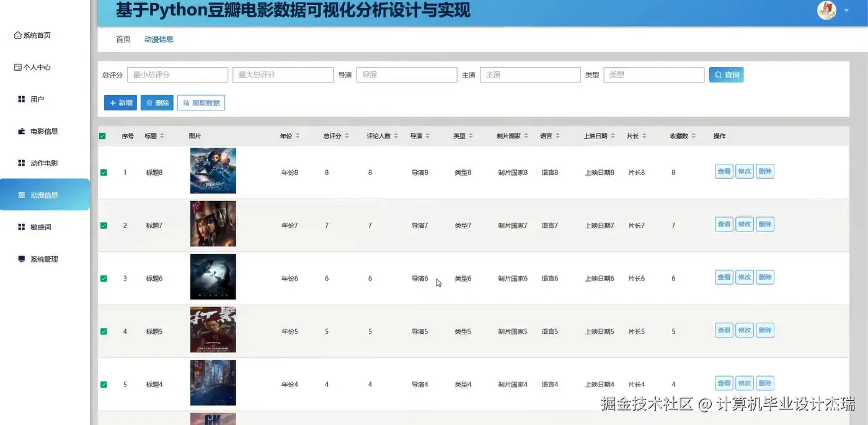Focus the 类型 search input
868x425 pixels.
pos(654,74)
